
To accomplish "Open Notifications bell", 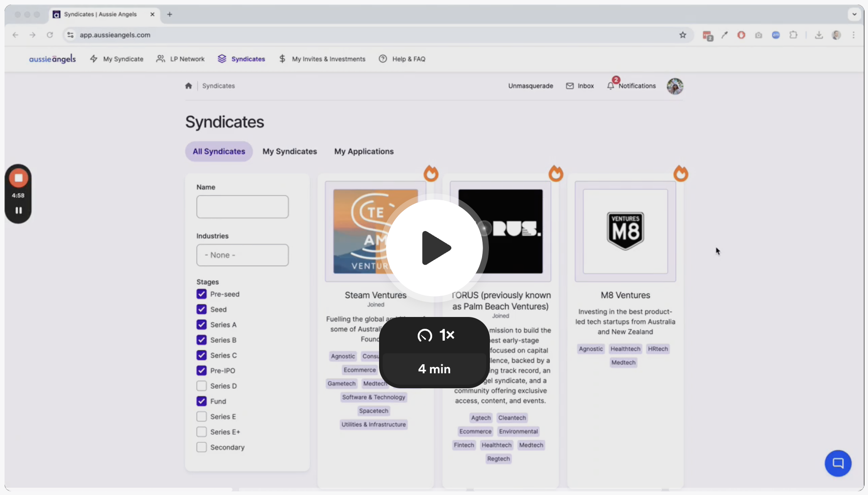I will (x=631, y=85).
